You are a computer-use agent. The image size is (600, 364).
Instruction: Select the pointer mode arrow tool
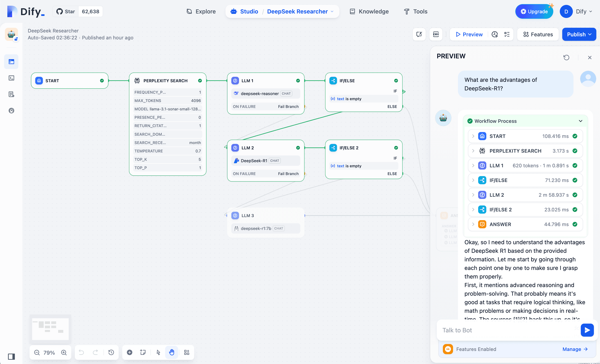[x=158, y=352]
